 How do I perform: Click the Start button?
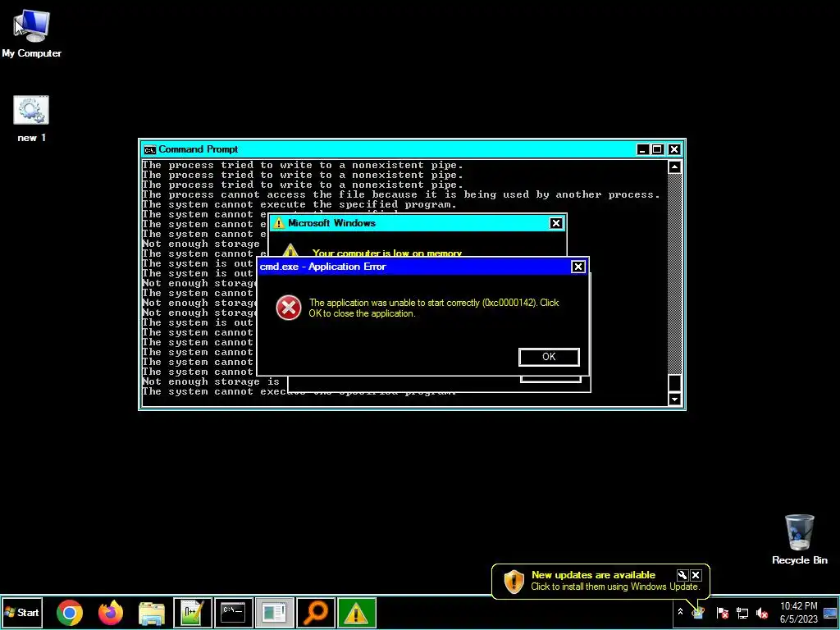click(x=22, y=612)
